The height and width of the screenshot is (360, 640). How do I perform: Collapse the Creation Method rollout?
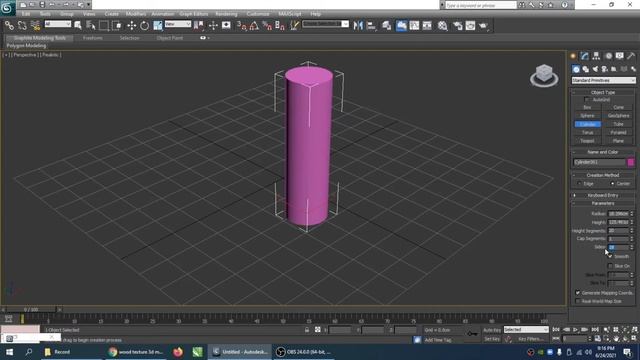(603, 175)
